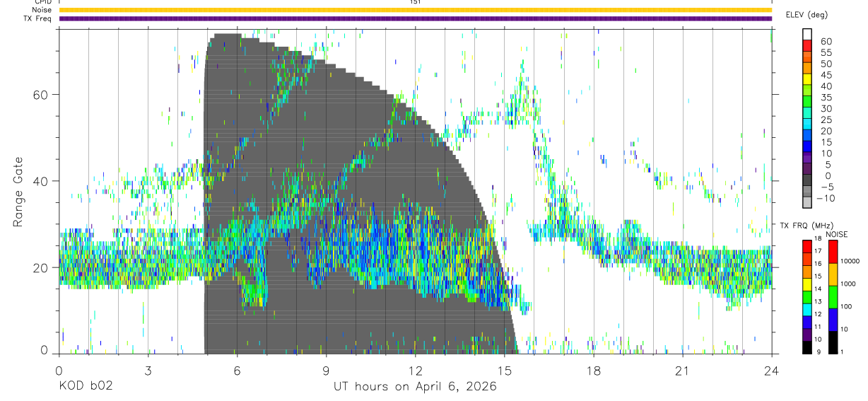Click the '1' label on the NOISE bar
Image resolution: width=868 pixels, height=401 pixels.
(842, 351)
